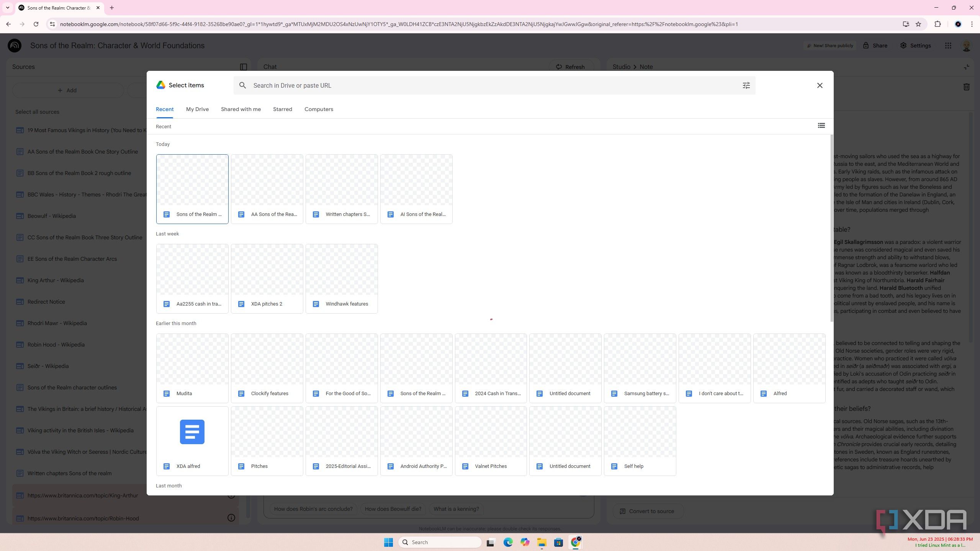Click the Share button
Image resolution: width=980 pixels, height=551 pixels.
(x=875, y=46)
